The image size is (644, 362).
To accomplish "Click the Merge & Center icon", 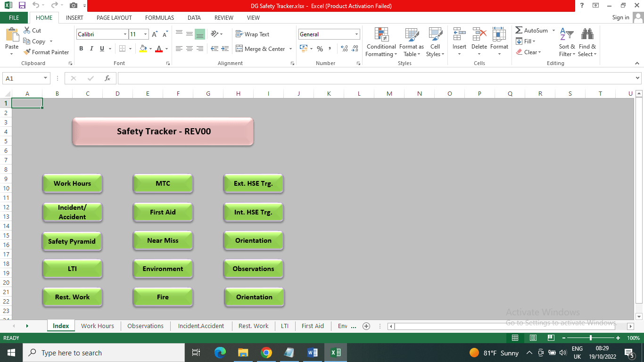I will [x=239, y=49].
